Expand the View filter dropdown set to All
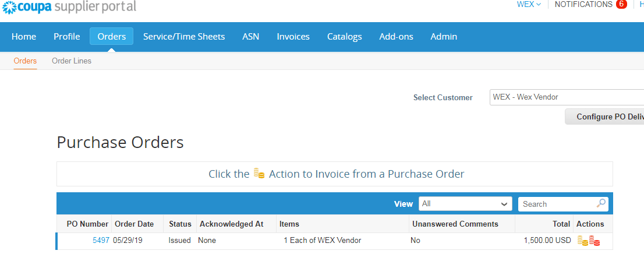Image resolution: width=644 pixels, height=268 pixels. [x=465, y=204]
